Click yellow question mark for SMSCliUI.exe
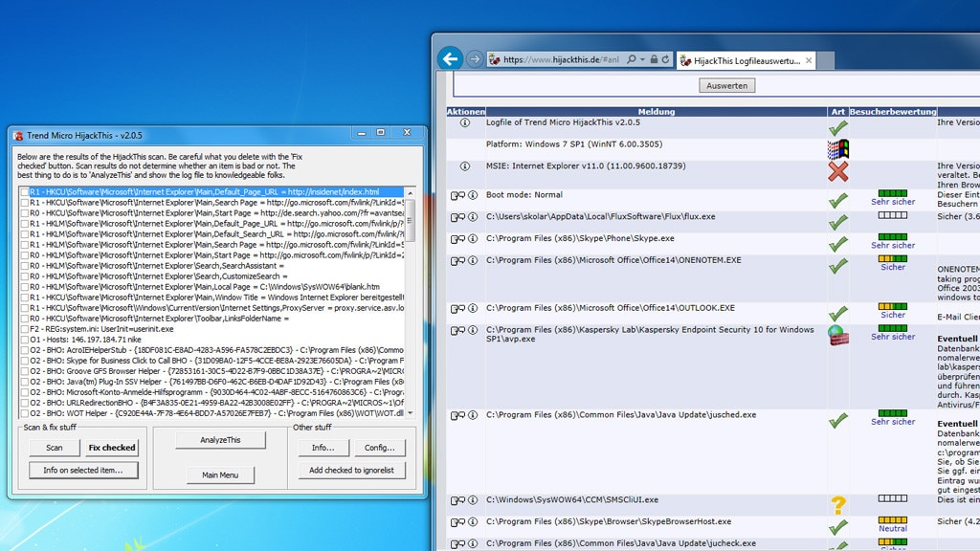Screen dimensions: 980x551 point(838,505)
